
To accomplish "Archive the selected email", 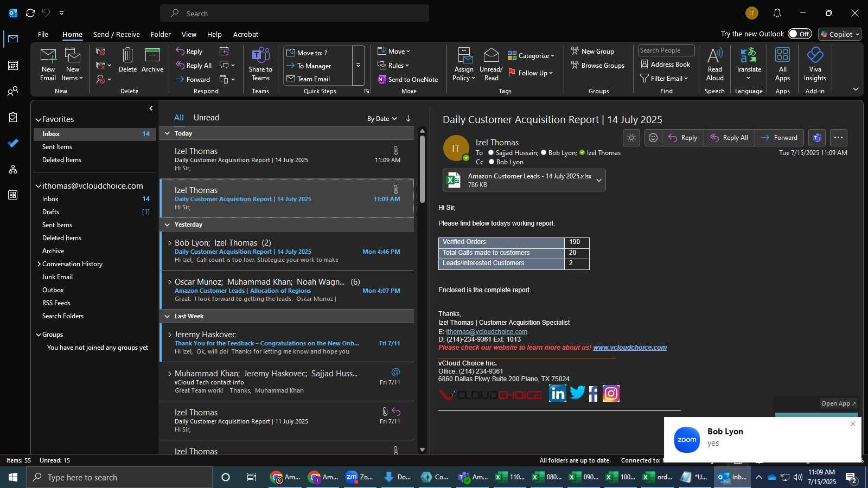I will pos(152,60).
